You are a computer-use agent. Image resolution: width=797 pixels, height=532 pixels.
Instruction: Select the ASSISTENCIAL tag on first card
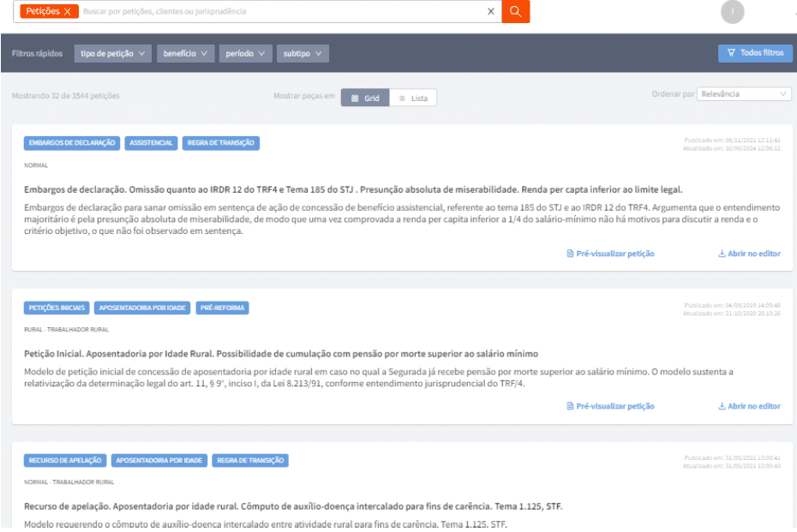pos(151,143)
